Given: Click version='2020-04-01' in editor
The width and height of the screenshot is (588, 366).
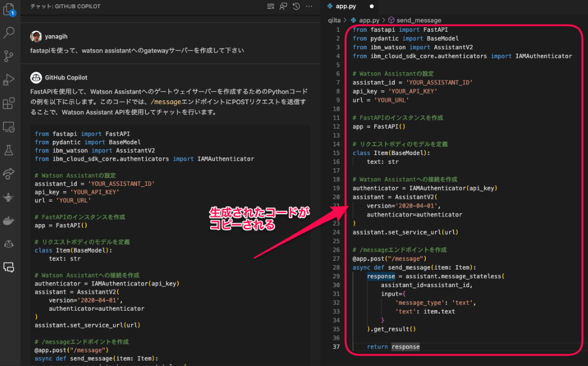Looking at the screenshot, I should coord(404,205).
